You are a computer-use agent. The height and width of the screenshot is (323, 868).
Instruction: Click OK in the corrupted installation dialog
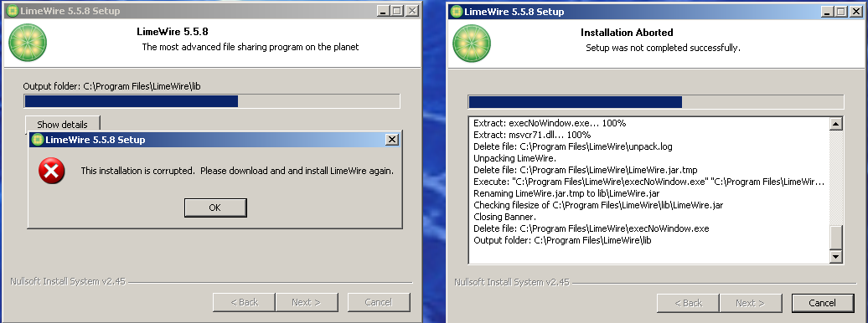215,208
